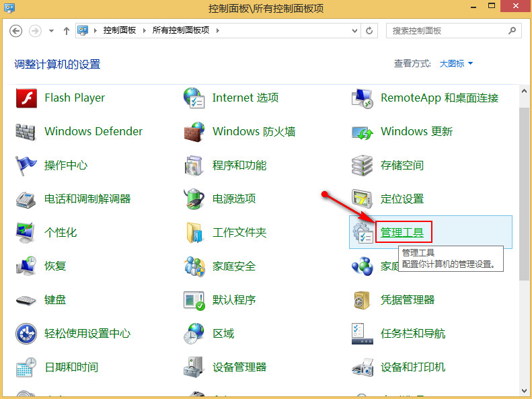Click the control panel icon in address bar
This screenshot has width=532, height=399.
pyautogui.click(x=83, y=30)
